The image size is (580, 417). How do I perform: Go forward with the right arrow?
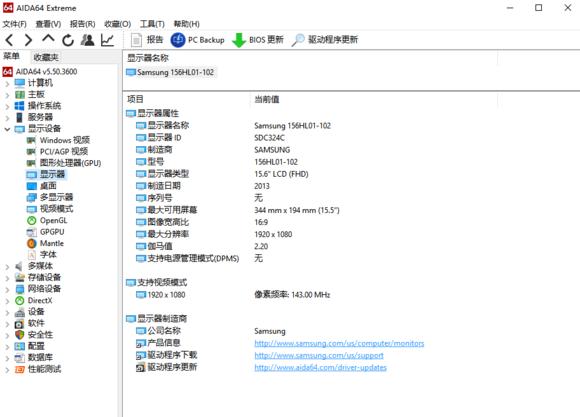(x=28, y=40)
